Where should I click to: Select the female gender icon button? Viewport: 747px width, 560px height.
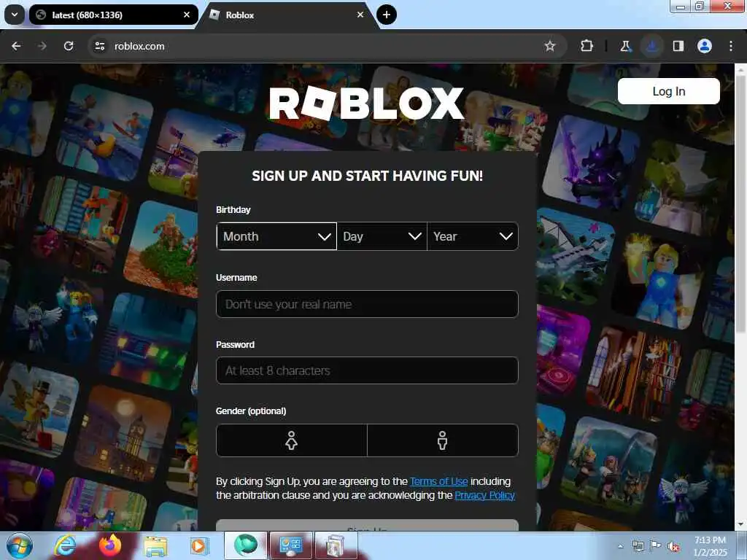292,440
